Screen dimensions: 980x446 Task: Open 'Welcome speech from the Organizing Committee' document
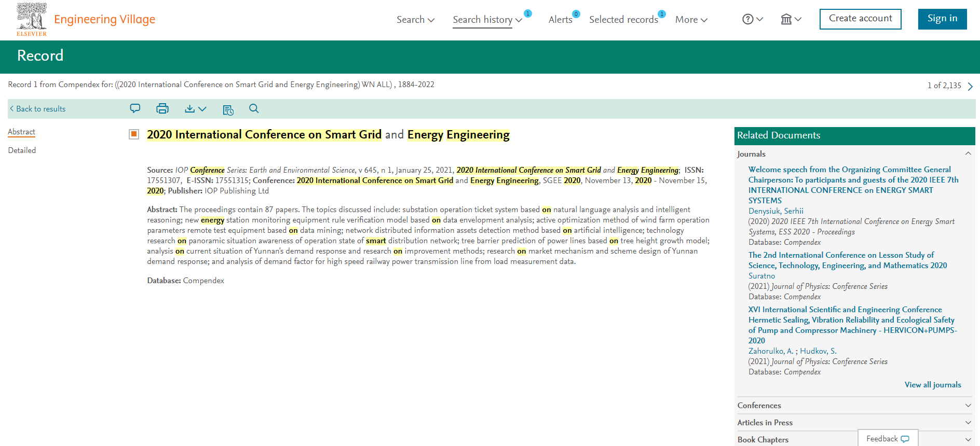[853, 185]
